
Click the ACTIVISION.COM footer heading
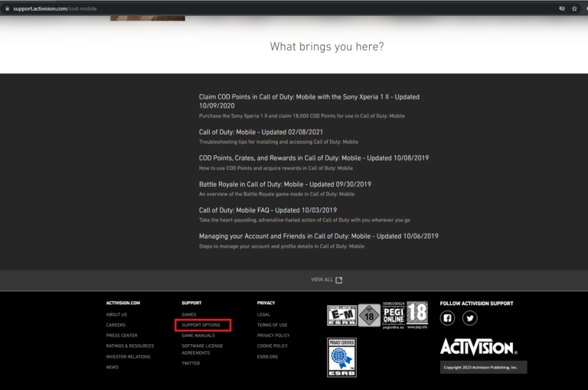pos(122,303)
